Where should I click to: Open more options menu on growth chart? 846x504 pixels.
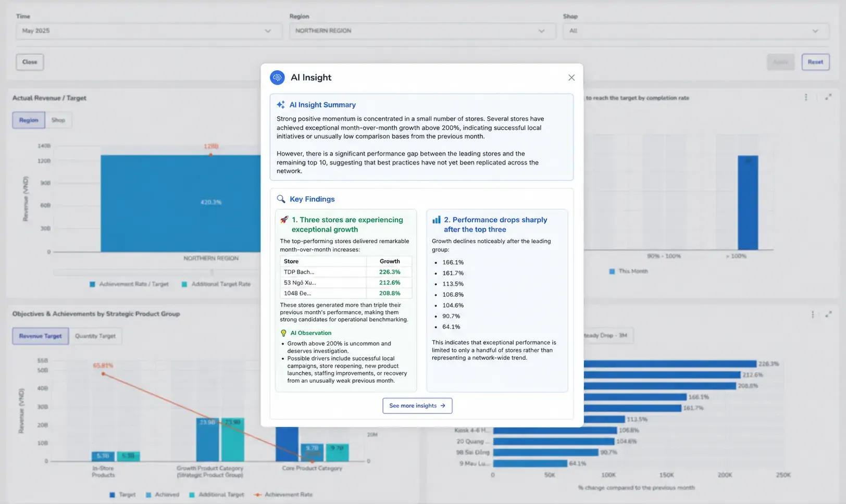[813, 314]
